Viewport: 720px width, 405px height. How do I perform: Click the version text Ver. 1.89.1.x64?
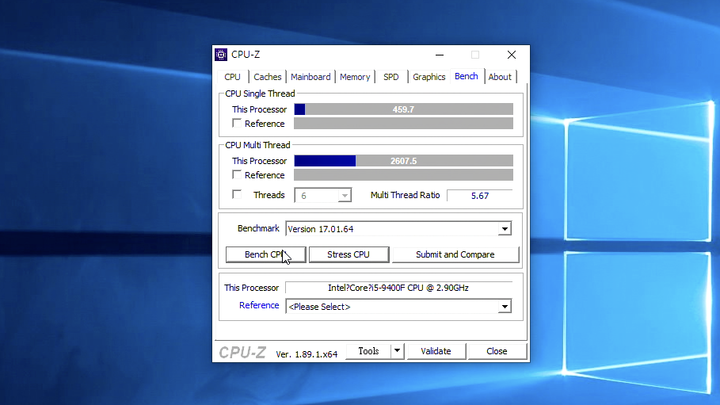point(307,354)
